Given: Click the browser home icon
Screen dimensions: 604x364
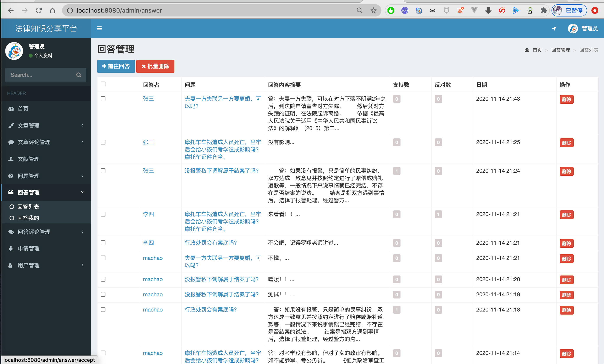Looking at the screenshot, I should 53,11.
